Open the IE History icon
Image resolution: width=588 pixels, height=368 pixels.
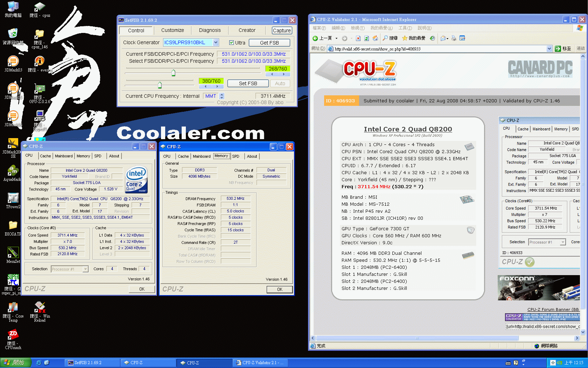(432, 38)
